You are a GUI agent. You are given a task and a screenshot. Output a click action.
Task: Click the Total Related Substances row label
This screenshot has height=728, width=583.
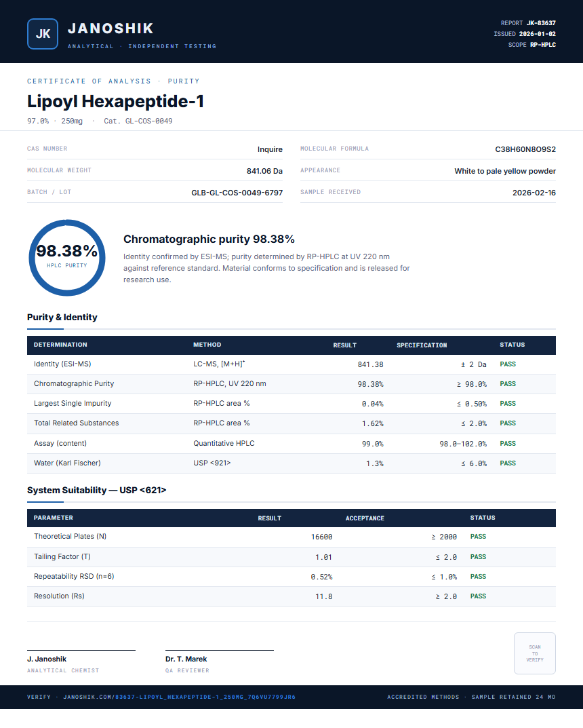(x=76, y=423)
